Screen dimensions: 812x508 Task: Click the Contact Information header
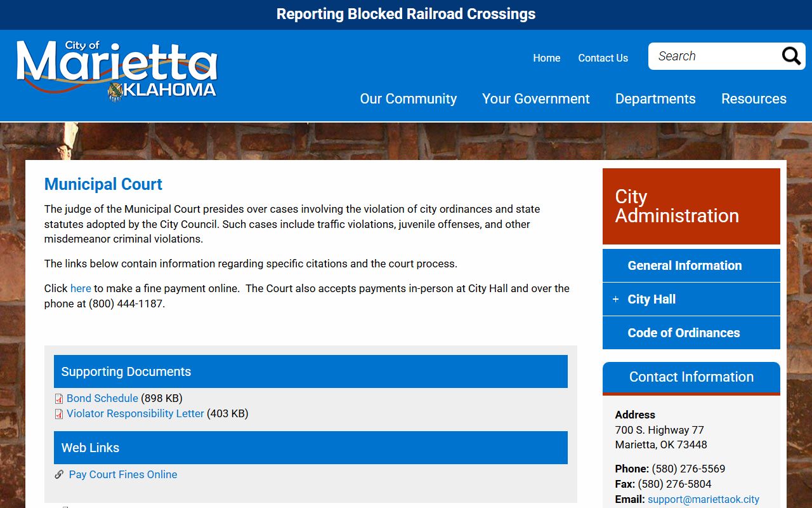(x=691, y=377)
